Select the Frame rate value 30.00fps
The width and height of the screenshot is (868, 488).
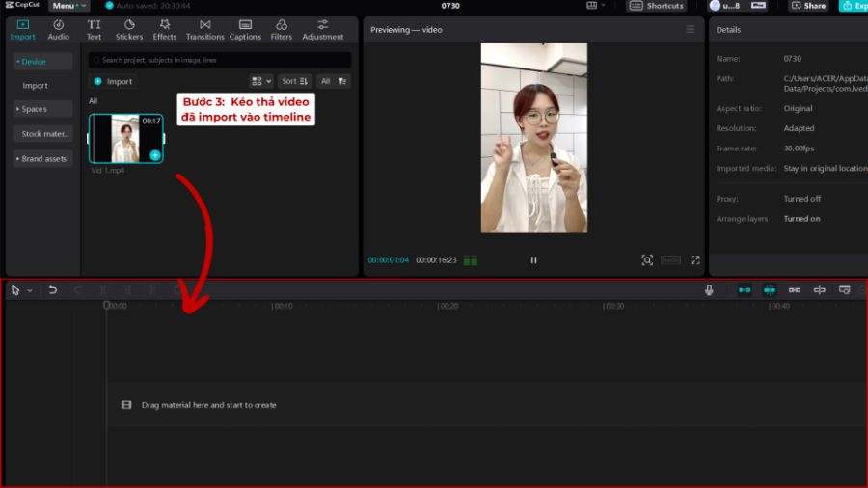click(799, 149)
